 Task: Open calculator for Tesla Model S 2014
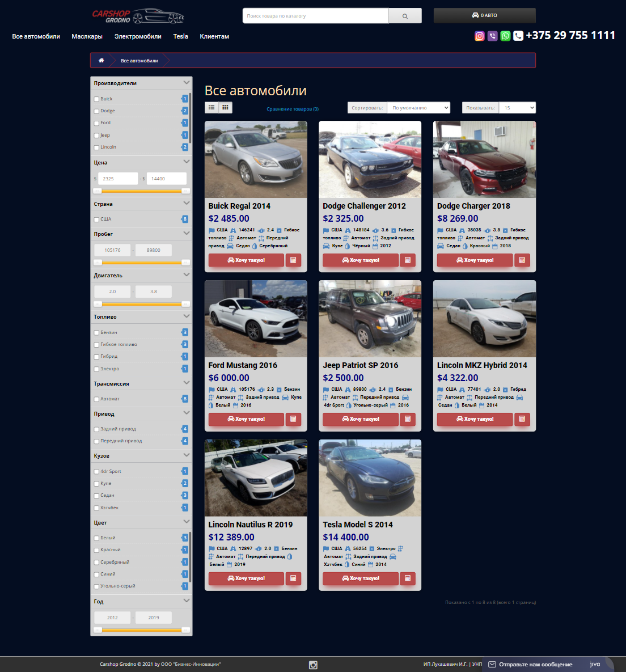pos(408,578)
